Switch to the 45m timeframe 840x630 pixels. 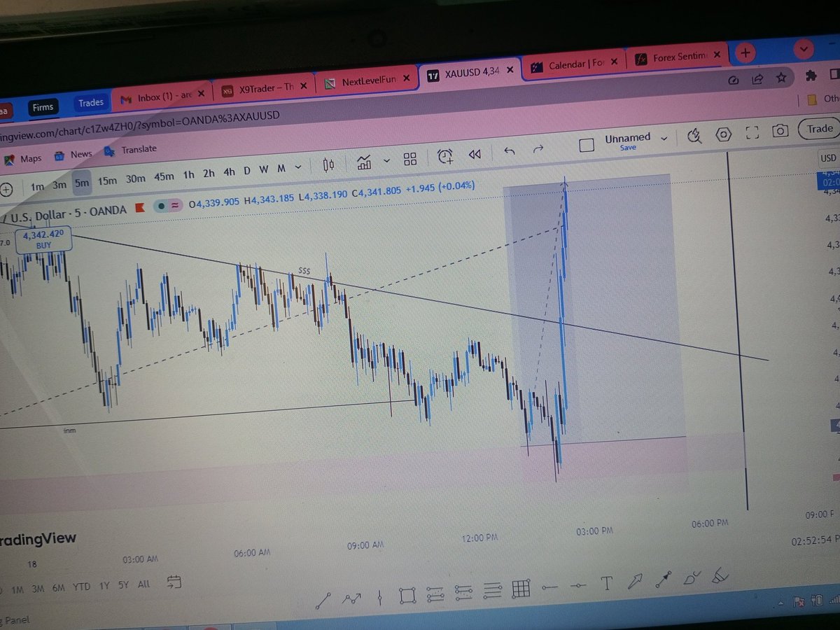click(x=164, y=177)
